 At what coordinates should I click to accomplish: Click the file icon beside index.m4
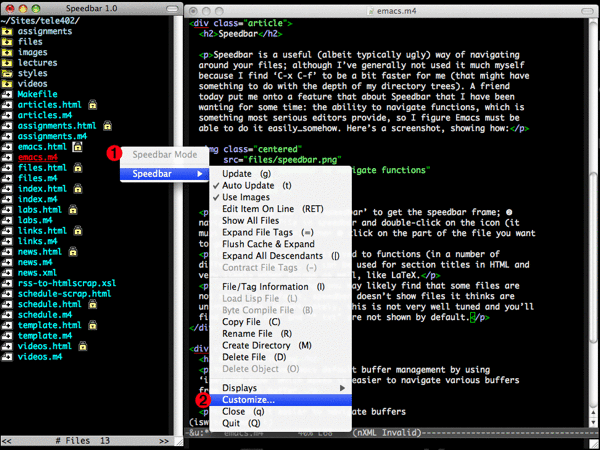tap(7, 199)
